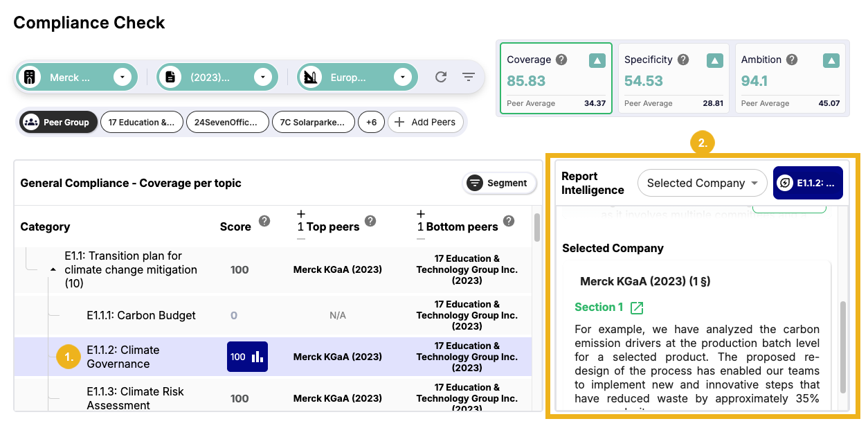
Task: Click the help icon next to Score column
Action: pos(264,221)
